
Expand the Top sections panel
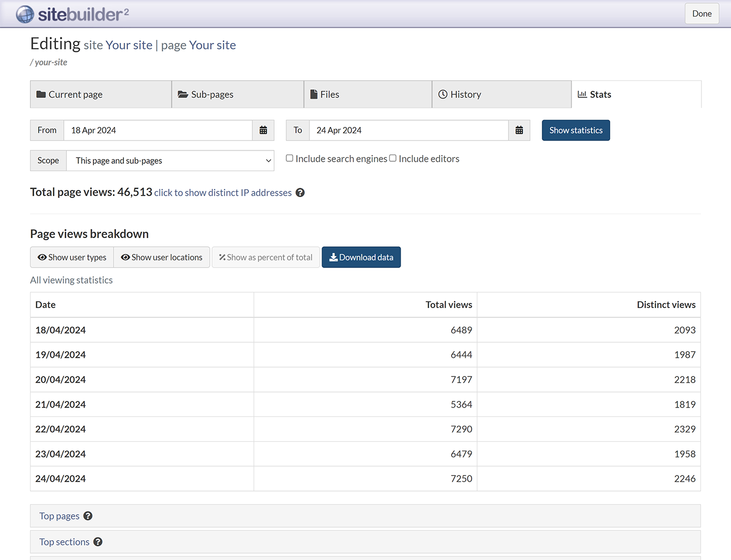point(64,542)
